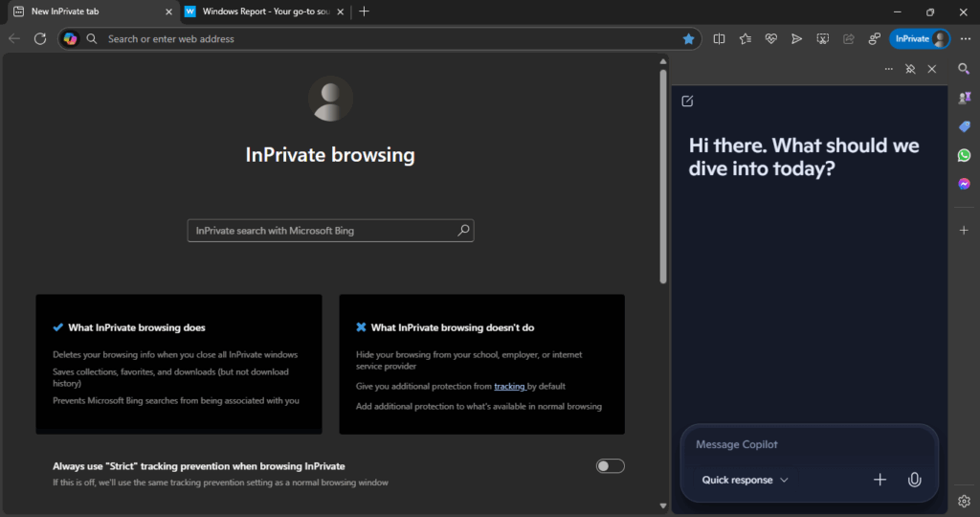The height and width of the screenshot is (517, 980).
Task: Click the favorite star in address bar
Action: pos(688,38)
